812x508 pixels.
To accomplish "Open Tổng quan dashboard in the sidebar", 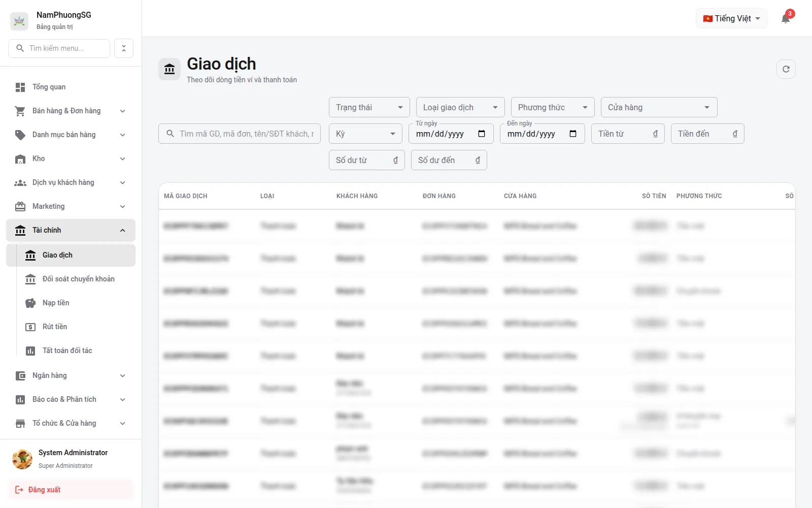I will tap(71, 87).
